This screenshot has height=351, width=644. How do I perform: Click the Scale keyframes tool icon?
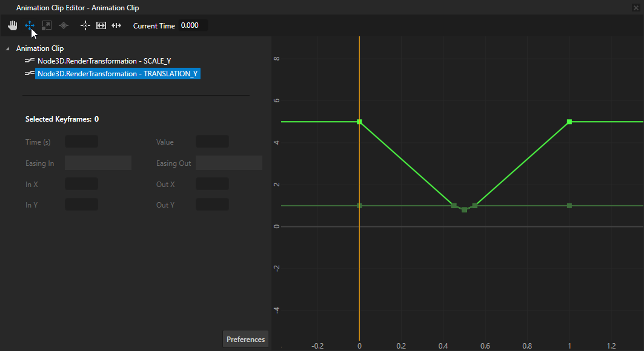(47, 25)
